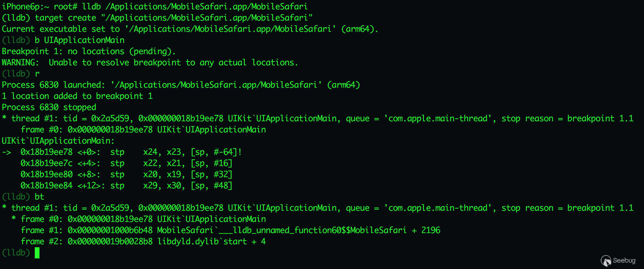Viewport: 644px width, 269px height.
Task: Click address 0x18b19ee7c in the disassembly
Action: click(47, 163)
